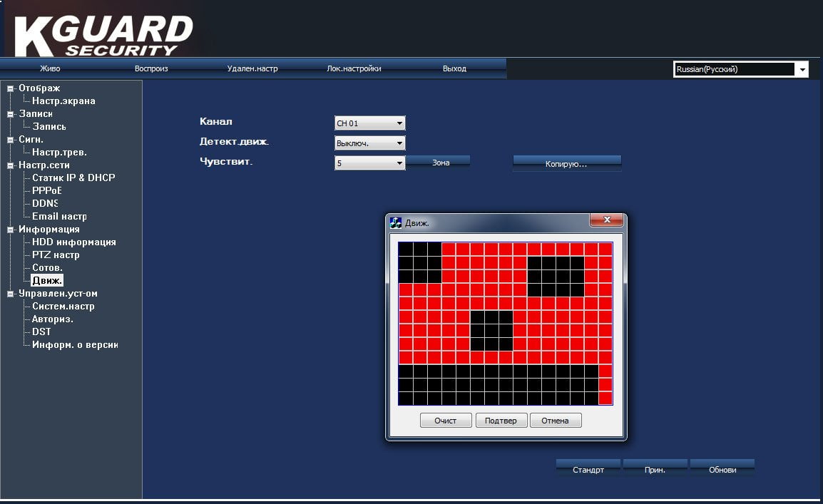Click the Движ. dialog title icon
The width and height of the screenshot is (823, 504).
click(396, 223)
